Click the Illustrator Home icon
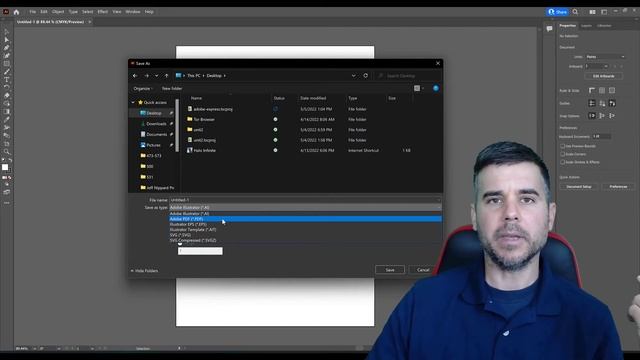 pos(16,12)
